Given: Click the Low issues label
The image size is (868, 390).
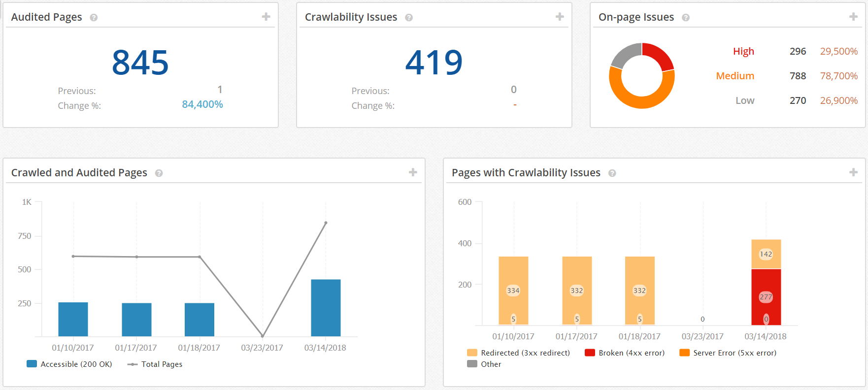Looking at the screenshot, I should [745, 100].
